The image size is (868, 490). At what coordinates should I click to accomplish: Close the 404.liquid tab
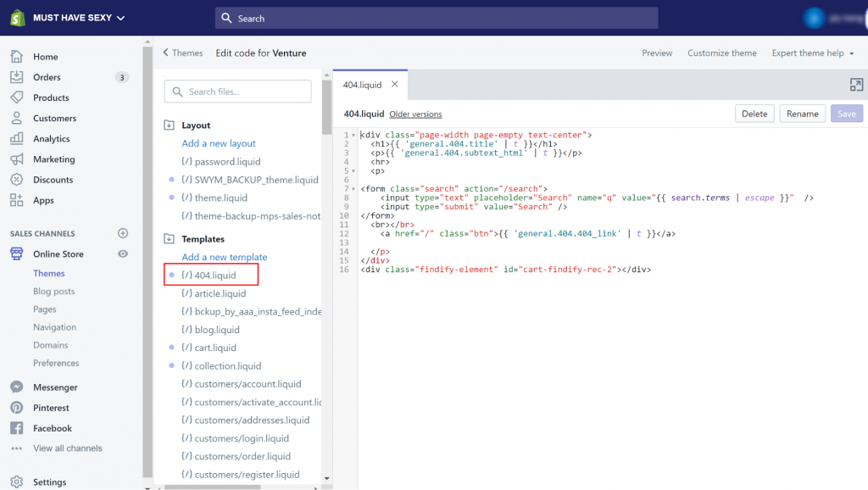pos(395,85)
